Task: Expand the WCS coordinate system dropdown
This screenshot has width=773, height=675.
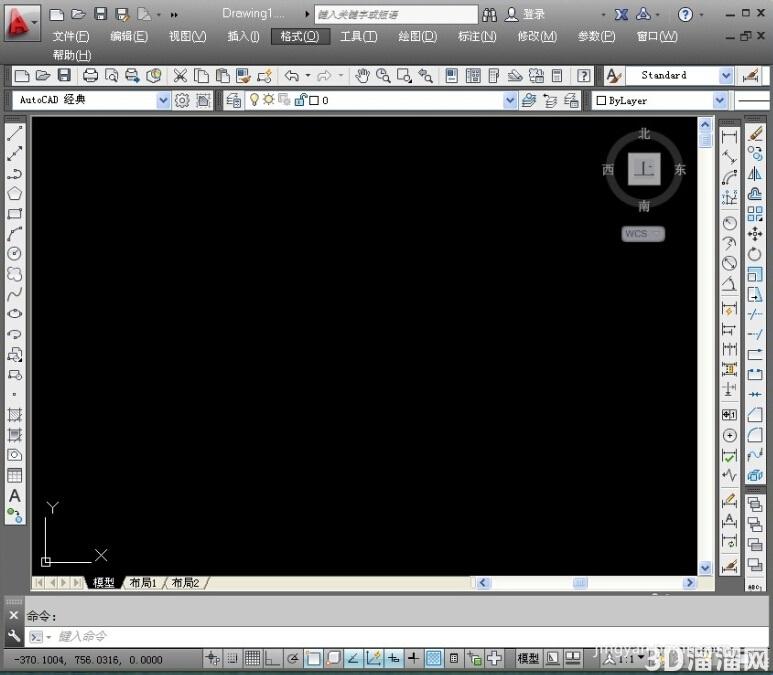Action: [x=657, y=233]
